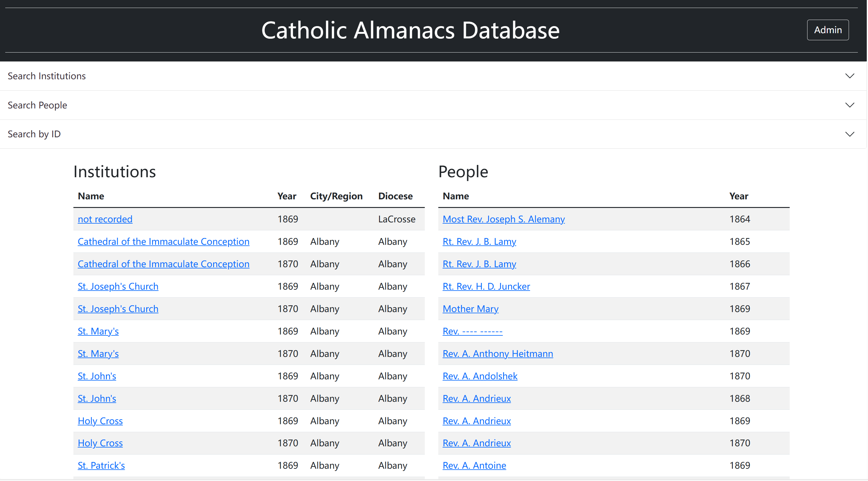Open Search People accordion label

[37, 105]
